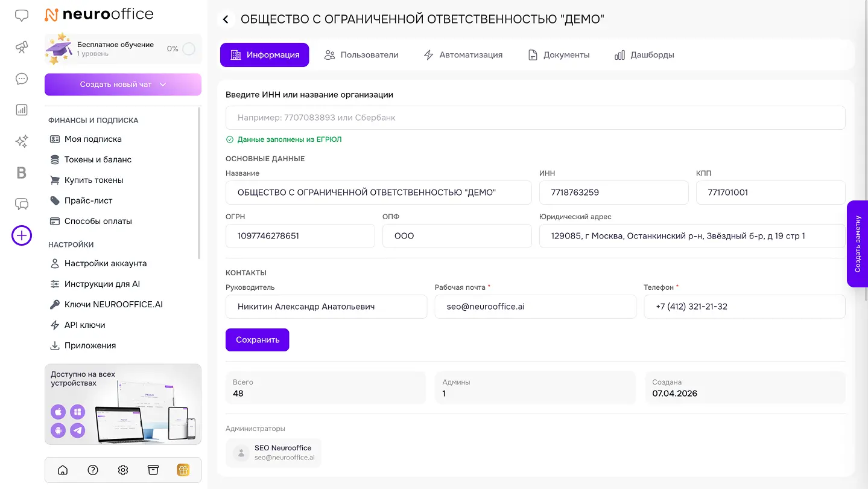Click the Данные заполнены из ЕГРЮЛ status text
This screenshot has height=489, width=868.
(x=290, y=139)
